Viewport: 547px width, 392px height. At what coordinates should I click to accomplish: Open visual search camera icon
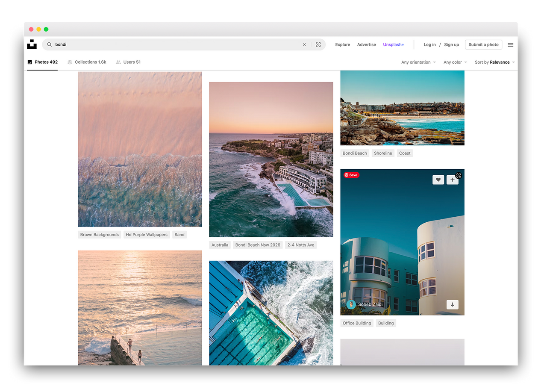pos(318,44)
